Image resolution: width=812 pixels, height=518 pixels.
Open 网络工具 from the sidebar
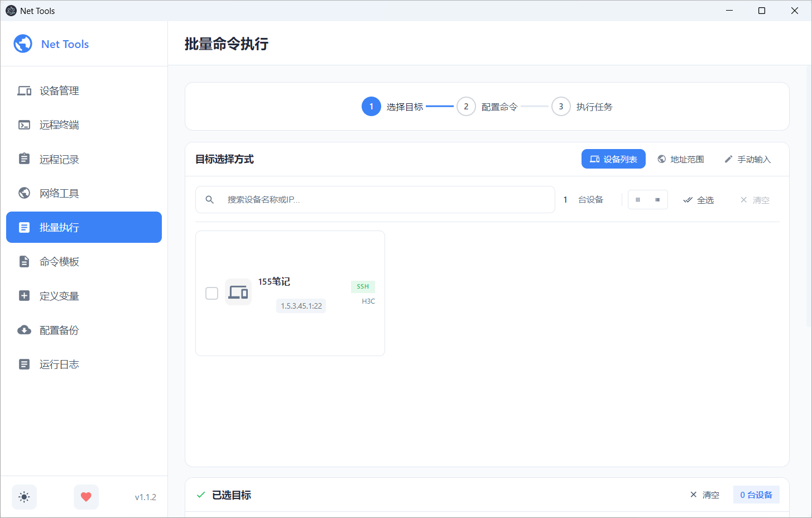point(59,194)
